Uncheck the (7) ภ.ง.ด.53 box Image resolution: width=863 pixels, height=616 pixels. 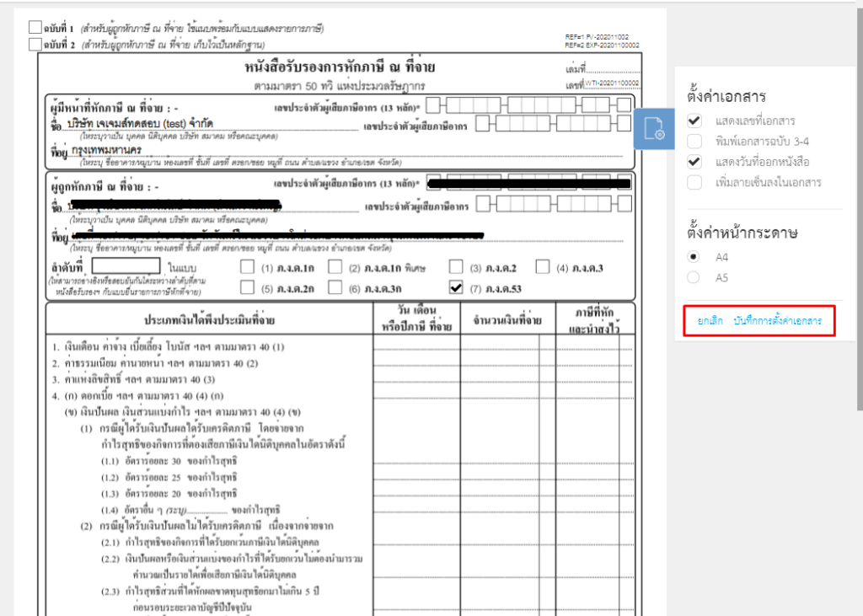click(455, 287)
